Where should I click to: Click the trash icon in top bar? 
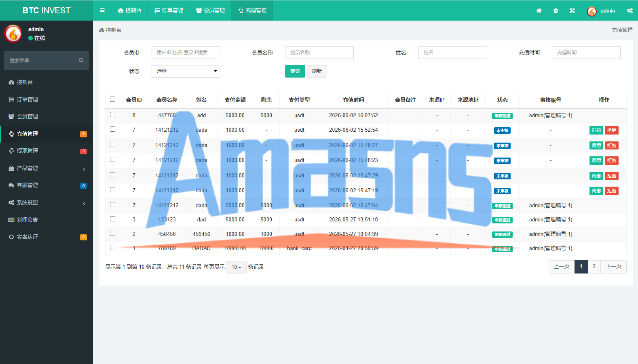[x=556, y=11]
